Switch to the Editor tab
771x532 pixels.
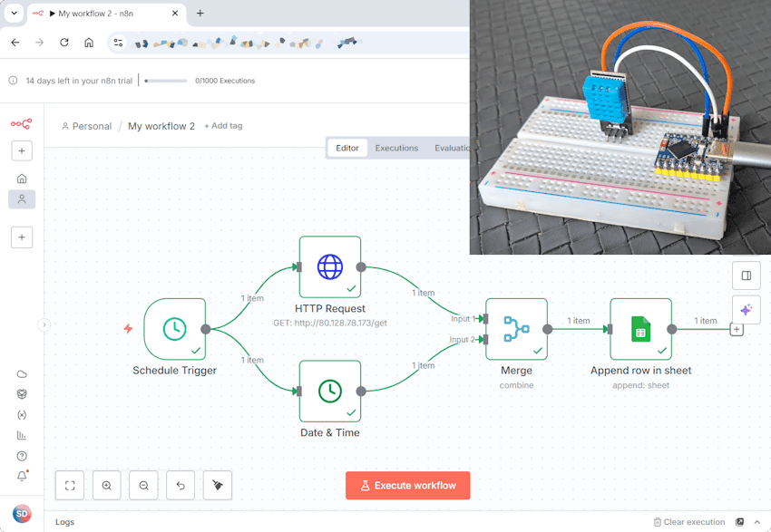[x=347, y=148]
